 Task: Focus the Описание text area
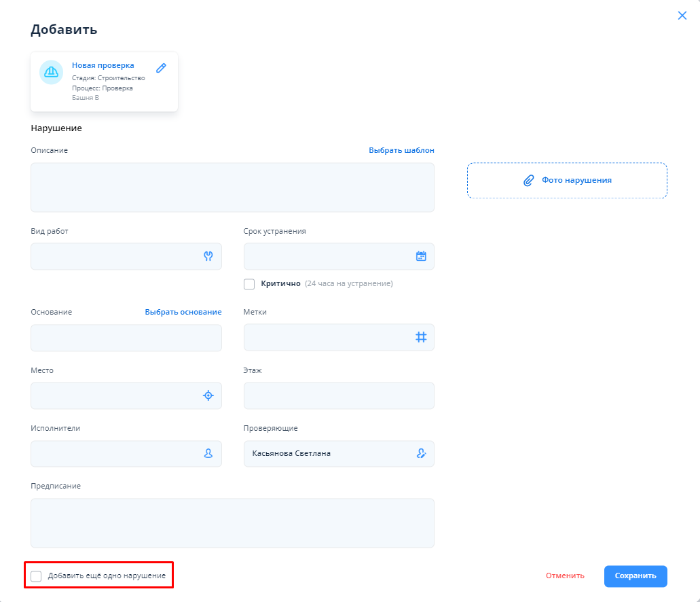(x=232, y=188)
